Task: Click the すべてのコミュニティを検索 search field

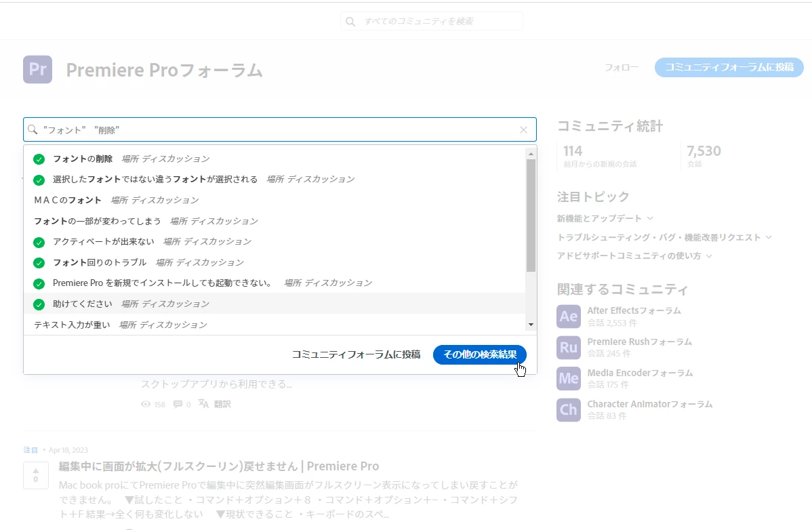Action: pyautogui.click(x=432, y=21)
